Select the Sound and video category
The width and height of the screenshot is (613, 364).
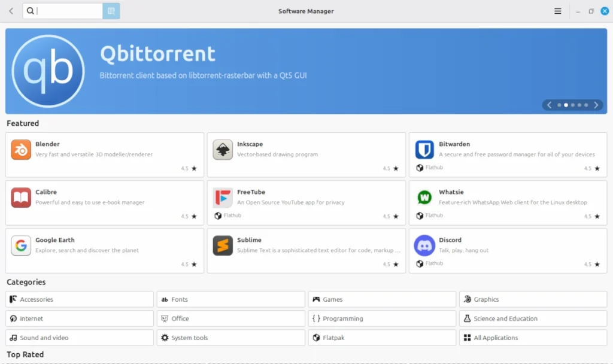click(x=80, y=338)
